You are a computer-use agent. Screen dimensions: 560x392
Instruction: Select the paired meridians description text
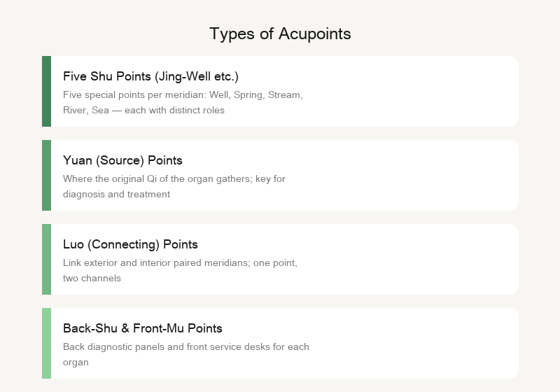(180, 271)
